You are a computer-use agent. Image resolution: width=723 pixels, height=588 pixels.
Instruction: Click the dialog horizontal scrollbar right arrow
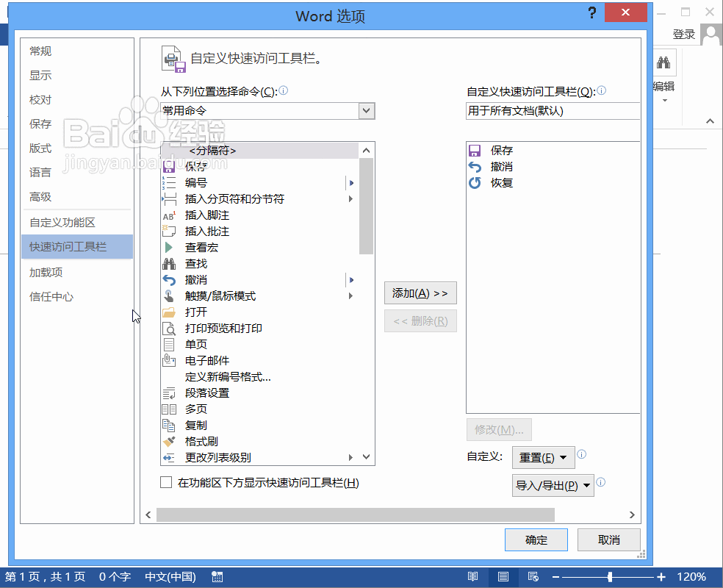pyautogui.click(x=632, y=514)
